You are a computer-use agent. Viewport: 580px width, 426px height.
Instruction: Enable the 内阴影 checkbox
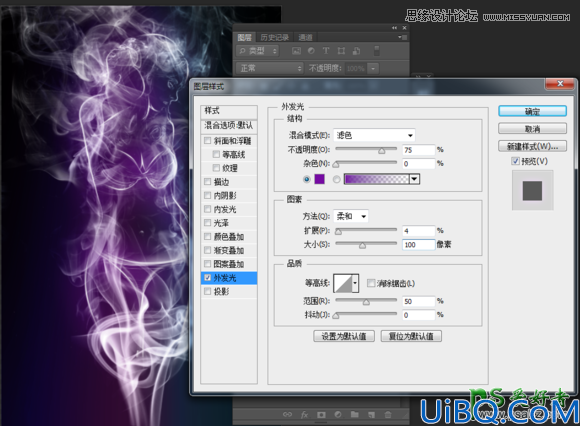coord(208,195)
